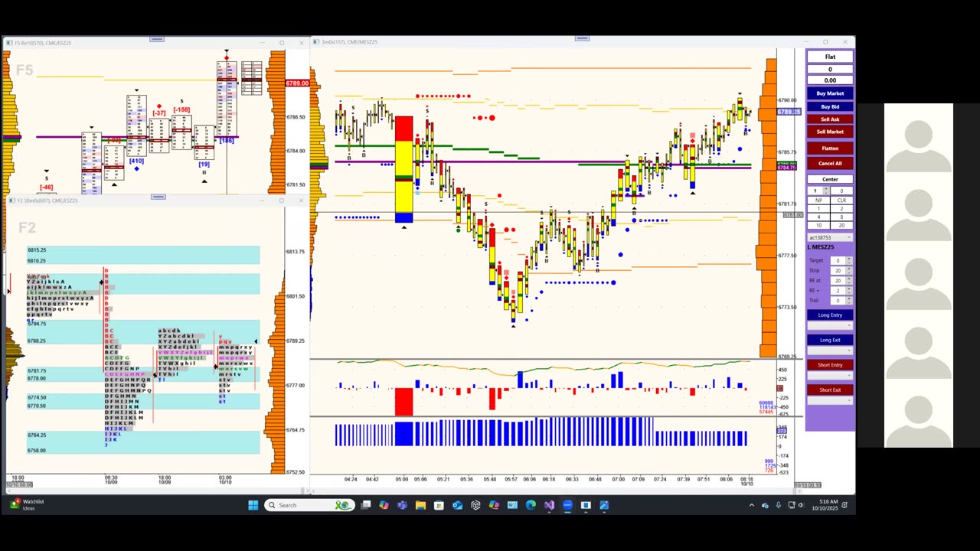
Task: Click the Target value field
Action: (838, 261)
